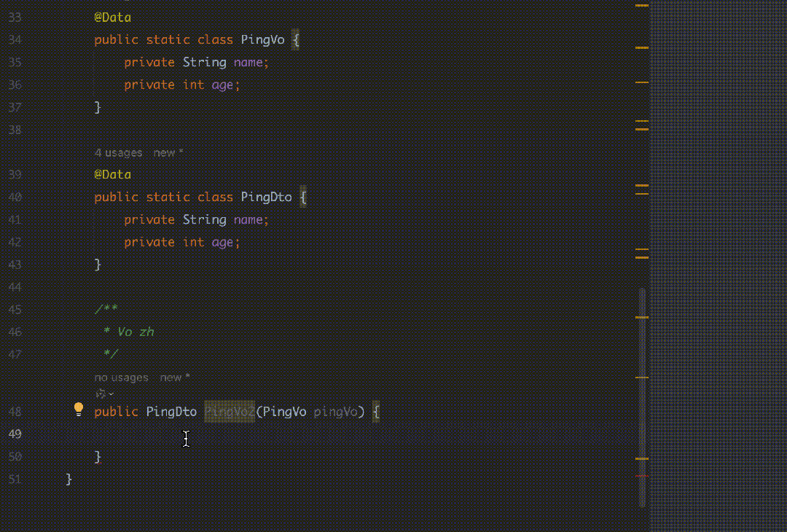Click the PingDto class name on line 40

[267, 197]
